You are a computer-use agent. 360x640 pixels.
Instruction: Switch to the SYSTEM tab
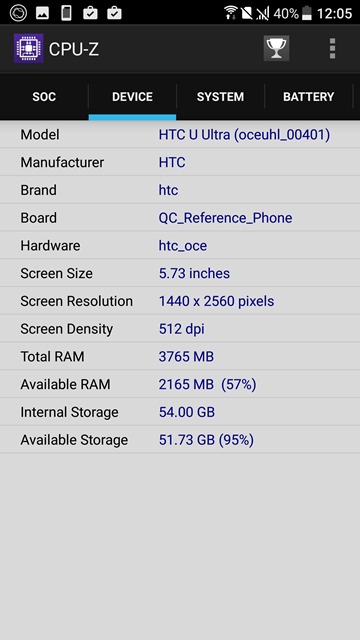click(x=220, y=97)
